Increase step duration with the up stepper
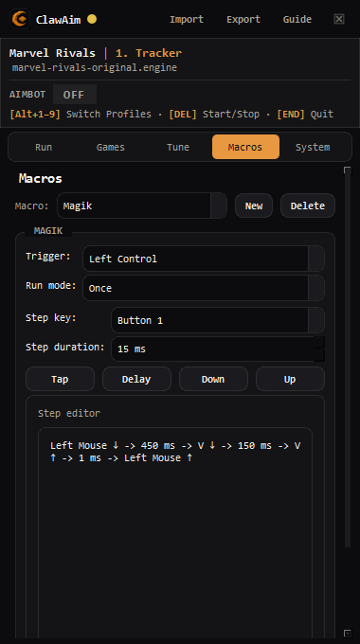Image resolution: width=360 pixels, height=644 pixels. point(319,343)
